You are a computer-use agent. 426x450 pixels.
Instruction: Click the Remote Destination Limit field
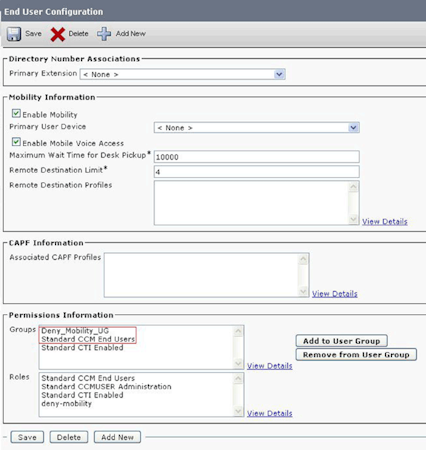pos(256,172)
